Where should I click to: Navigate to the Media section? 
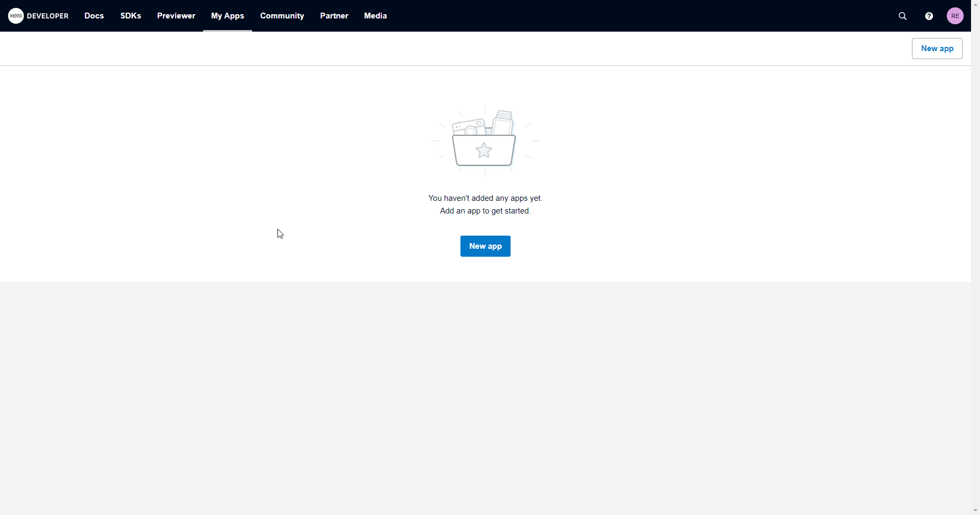tap(375, 16)
